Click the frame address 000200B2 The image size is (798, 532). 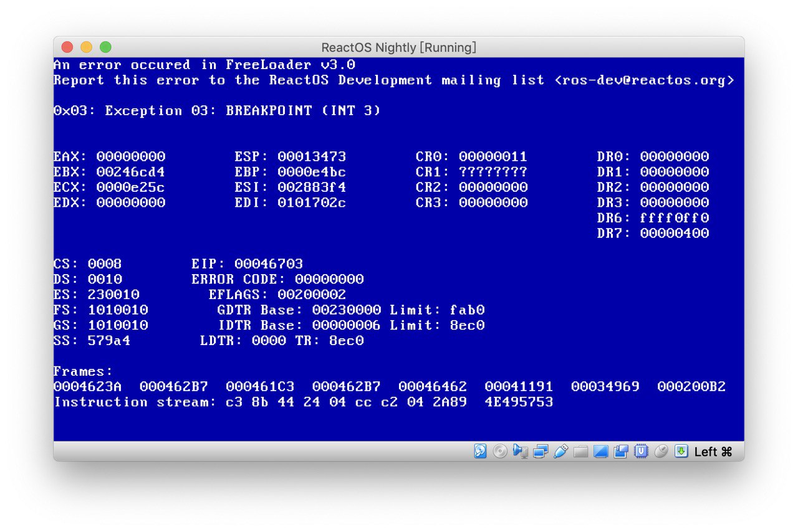coord(691,386)
